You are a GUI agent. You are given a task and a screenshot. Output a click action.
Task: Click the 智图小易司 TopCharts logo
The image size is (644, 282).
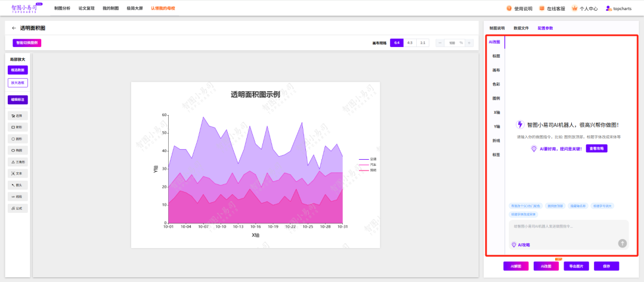point(27,8)
